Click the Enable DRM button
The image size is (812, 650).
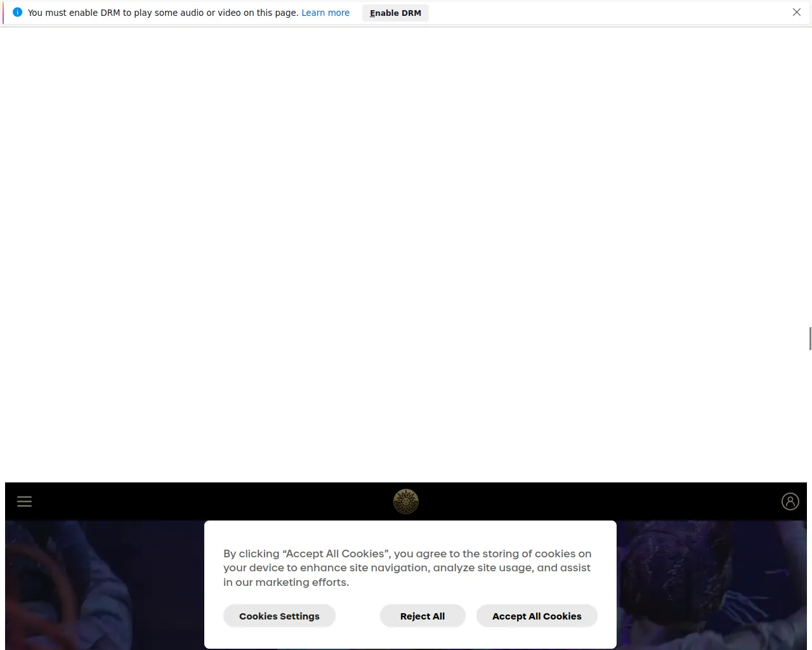395,13
